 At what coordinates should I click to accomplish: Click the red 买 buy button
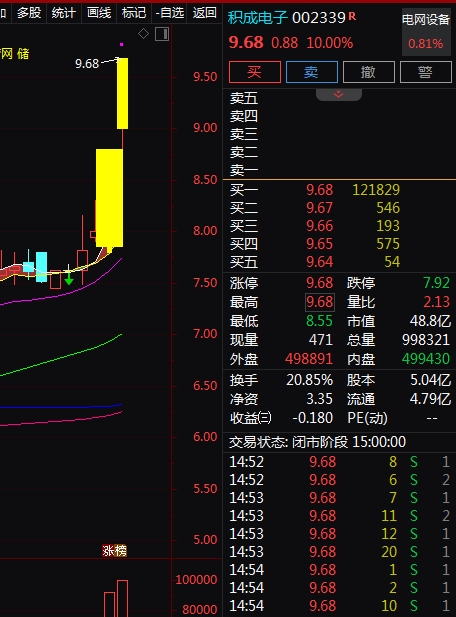coord(255,72)
